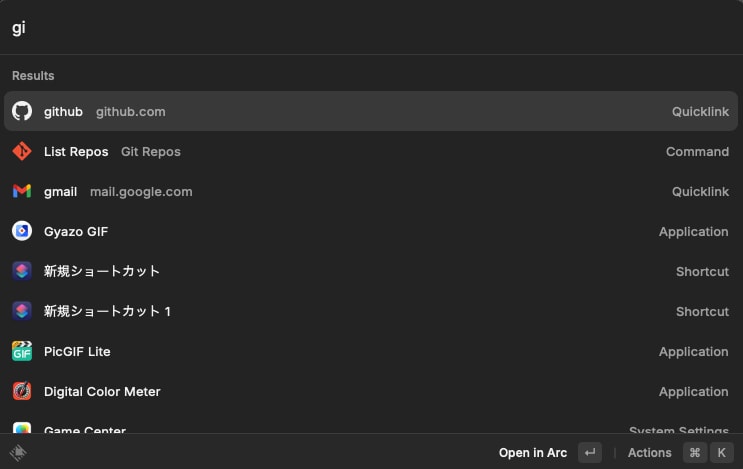Click the Raycast logo in bottom bar
This screenshot has height=469, width=743.
18,452
